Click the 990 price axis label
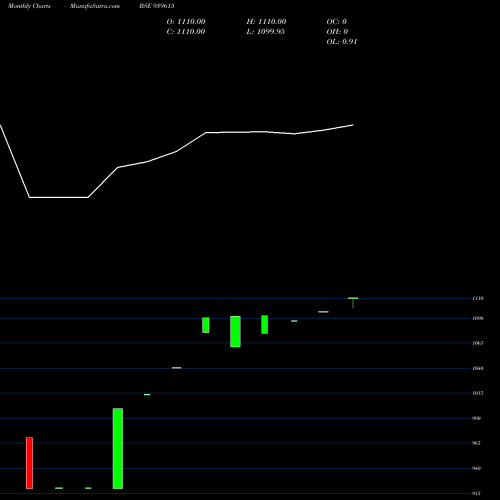 (477, 418)
